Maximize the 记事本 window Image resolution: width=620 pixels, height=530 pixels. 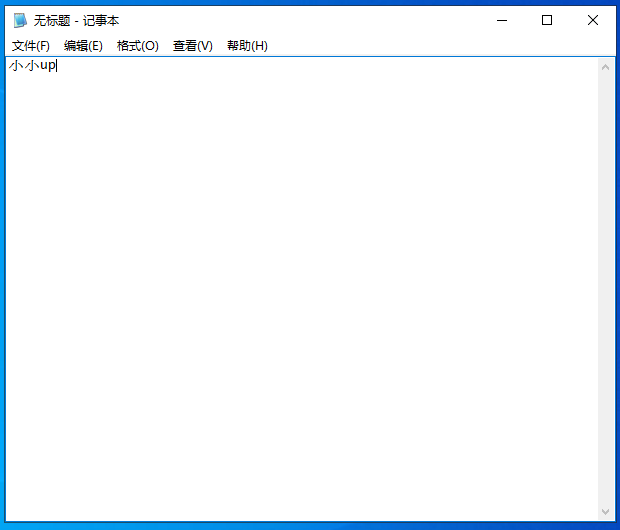pos(547,20)
